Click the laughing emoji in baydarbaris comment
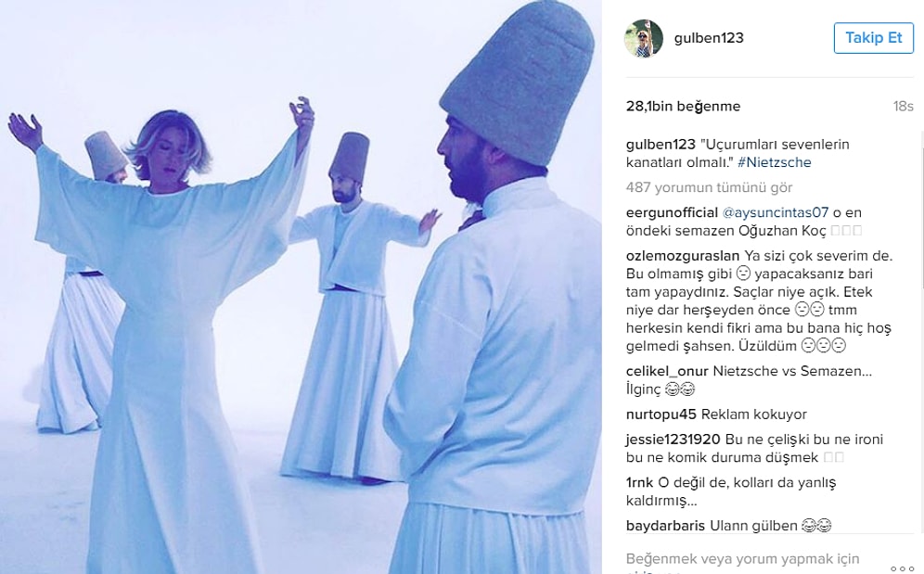924x574 pixels. [816, 526]
